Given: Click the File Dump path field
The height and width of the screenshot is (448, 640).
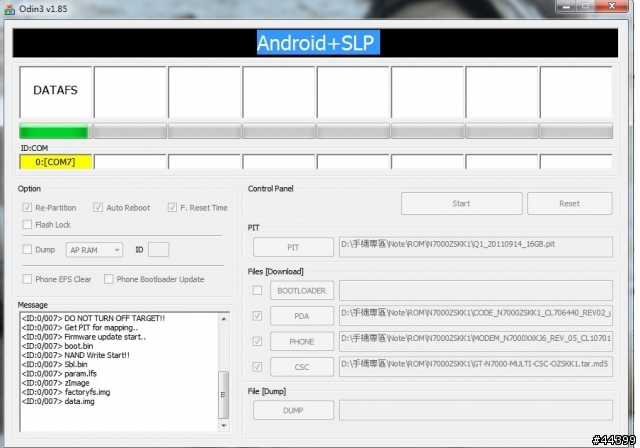Looking at the screenshot, I should (x=476, y=410).
